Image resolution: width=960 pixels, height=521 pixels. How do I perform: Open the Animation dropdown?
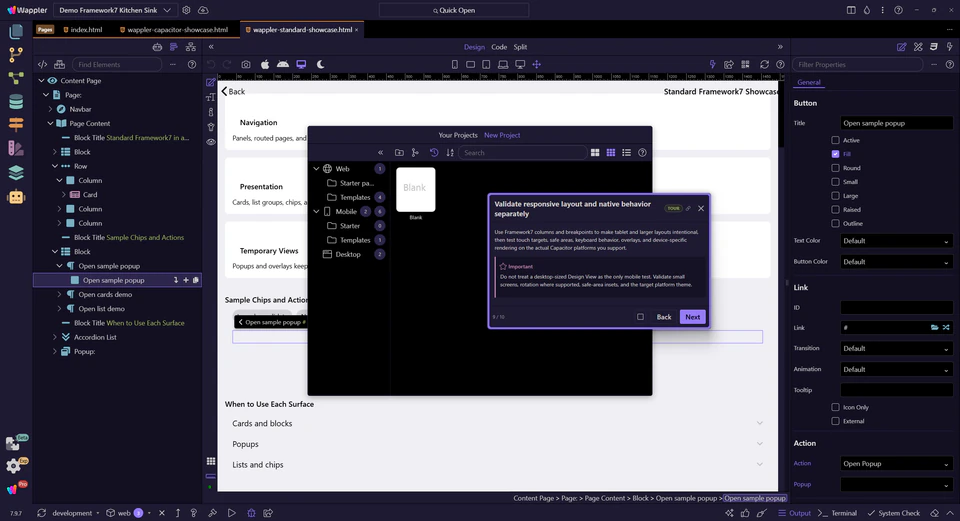tap(896, 369)
